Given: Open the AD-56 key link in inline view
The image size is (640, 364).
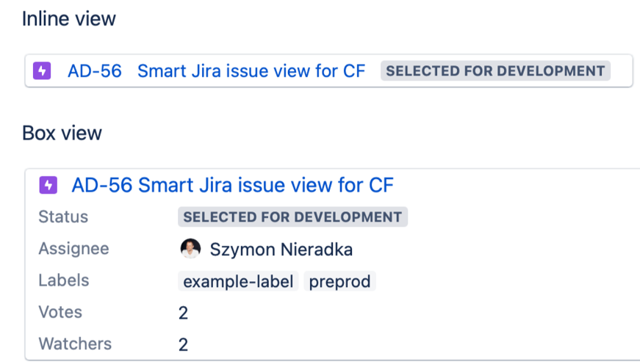Looking at the screenshot, I should pyautogui.click(x=94, y=71).
